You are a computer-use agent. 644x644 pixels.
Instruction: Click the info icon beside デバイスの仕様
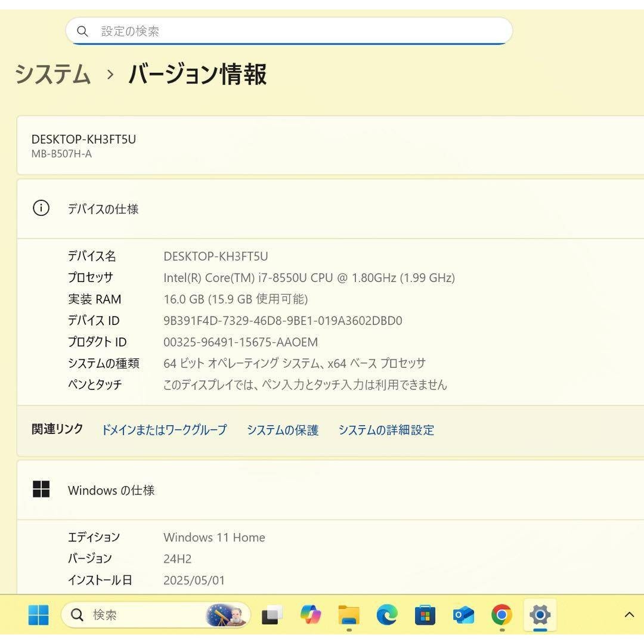coord(41,208)
